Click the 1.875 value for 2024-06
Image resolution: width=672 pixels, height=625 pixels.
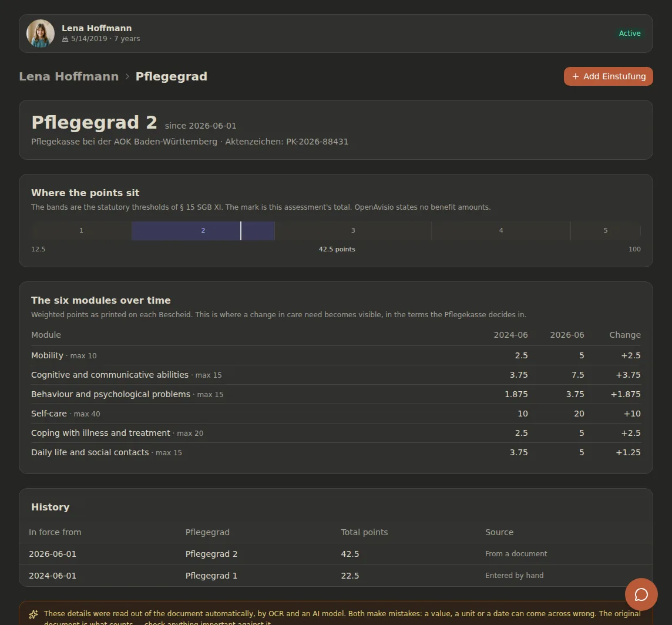516,394
